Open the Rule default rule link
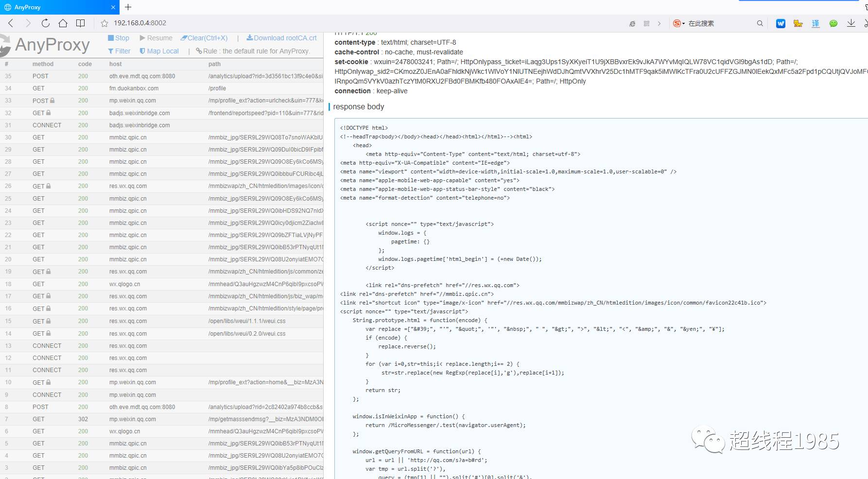 click(253, 51)
